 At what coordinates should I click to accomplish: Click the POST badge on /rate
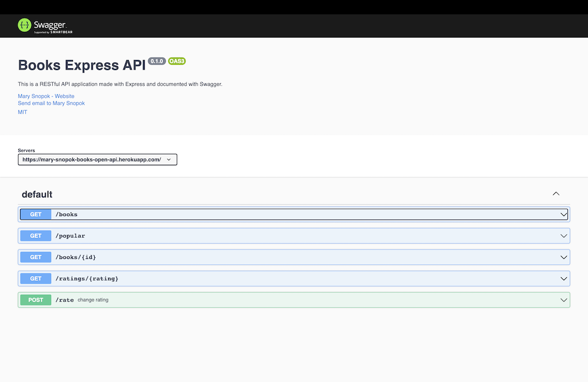35,300
